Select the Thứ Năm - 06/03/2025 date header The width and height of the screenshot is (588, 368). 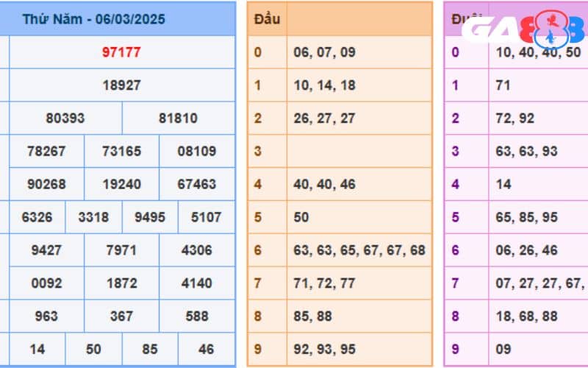pyautogui.click(x=93, y=19)
